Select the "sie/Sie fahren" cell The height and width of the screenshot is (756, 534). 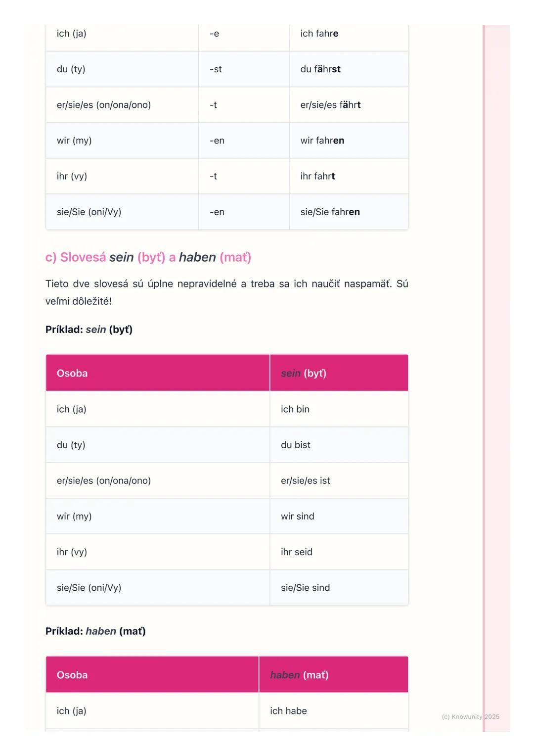(x=330, y=212)
